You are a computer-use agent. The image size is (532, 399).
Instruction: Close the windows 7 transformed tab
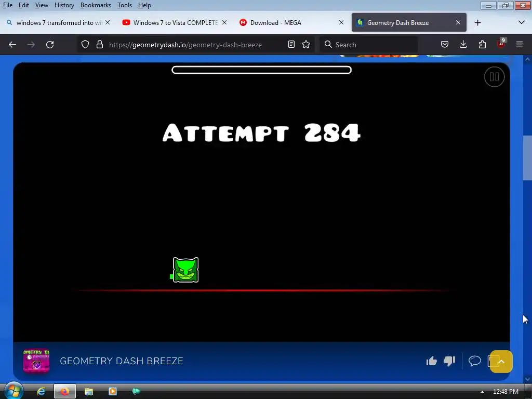point(108,22)
